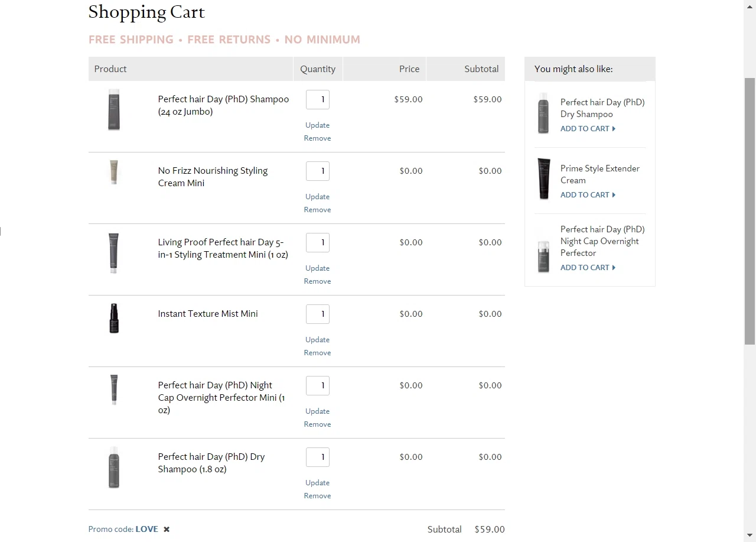Open 5-in-1 Styling Treatment Mini thumbnail
The height and width of the screenshot is (542, 756).
tap(114, 253)
